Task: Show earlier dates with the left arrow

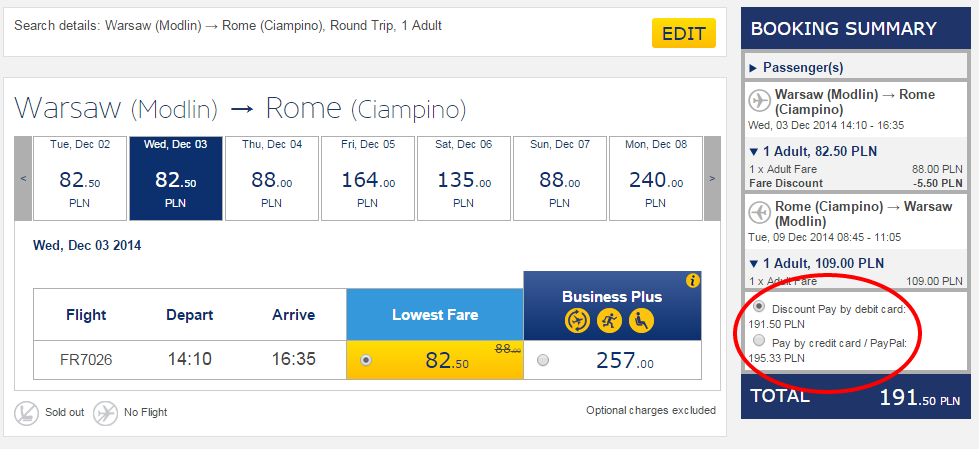Action: [24, 178]
